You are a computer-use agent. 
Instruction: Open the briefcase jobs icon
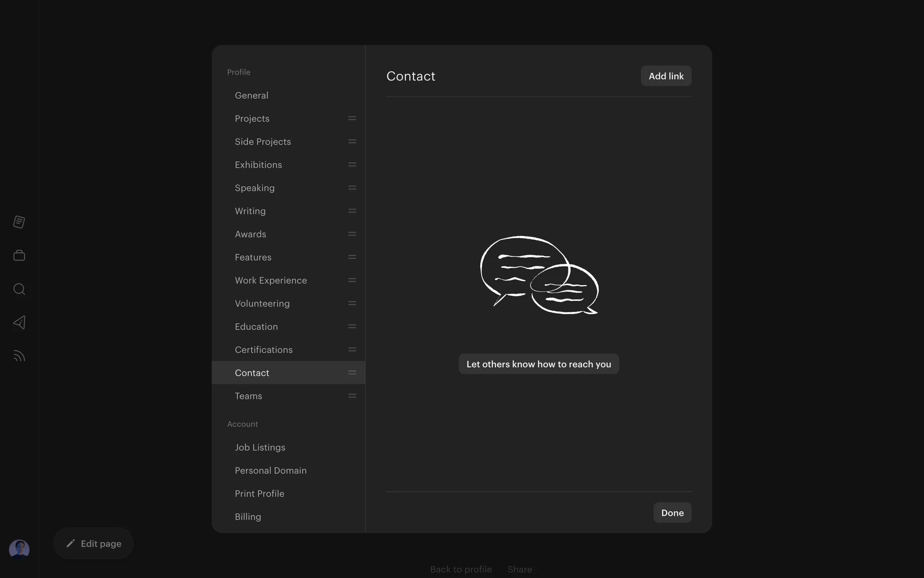(x=19, y=255)
